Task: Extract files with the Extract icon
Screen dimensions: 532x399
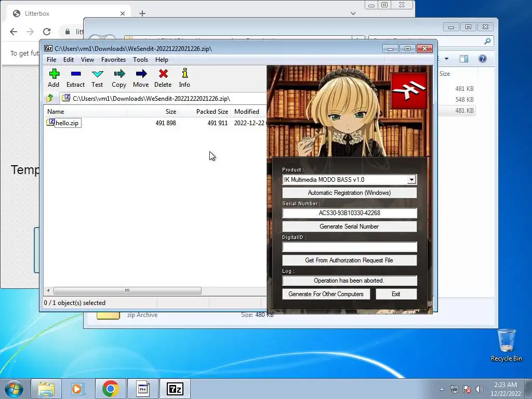Action: (75, 78)
